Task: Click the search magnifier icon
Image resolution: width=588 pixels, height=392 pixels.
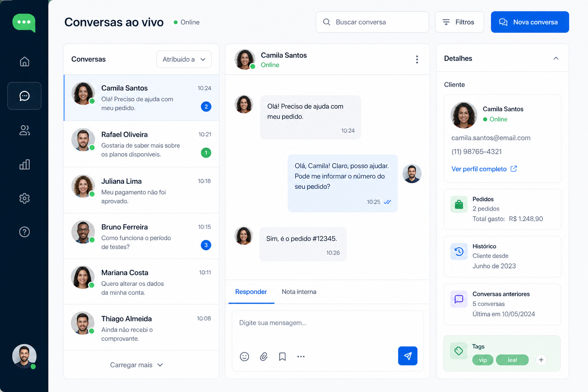Action: [x=327, y=22]
